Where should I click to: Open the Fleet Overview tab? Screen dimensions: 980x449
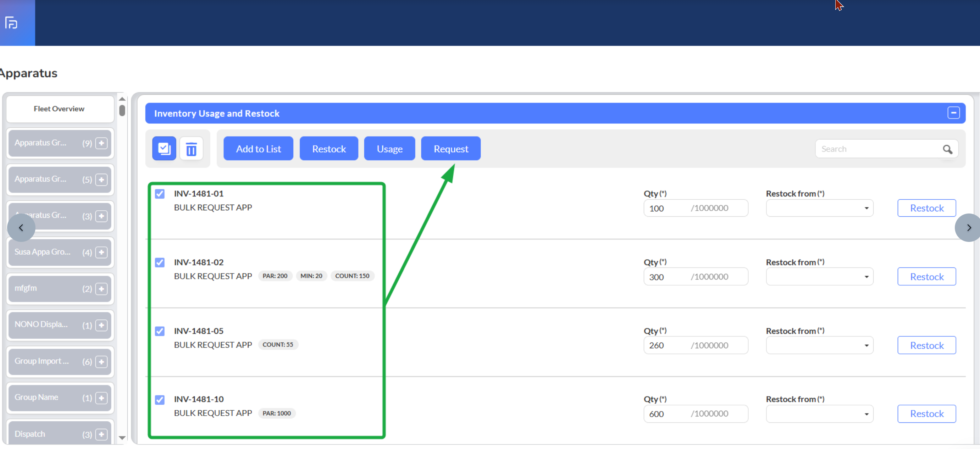[x=59, y=109]
